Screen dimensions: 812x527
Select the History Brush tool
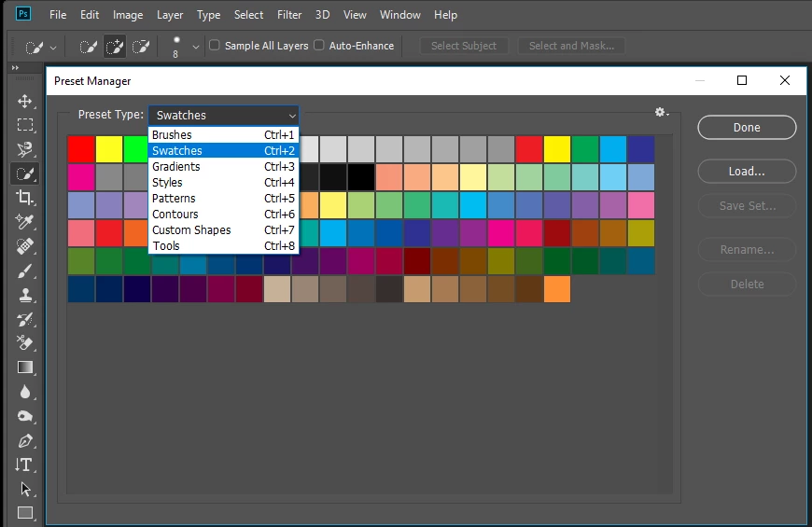(24, 319)
